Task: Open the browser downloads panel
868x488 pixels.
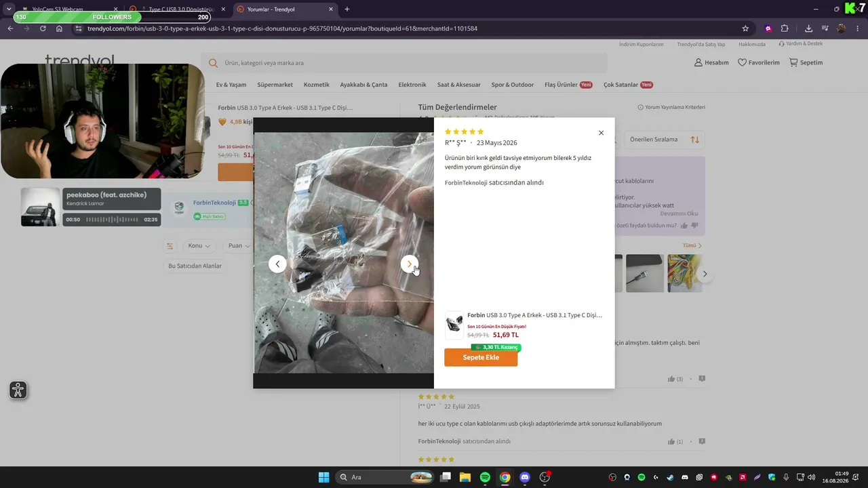Action: (808, 28)
